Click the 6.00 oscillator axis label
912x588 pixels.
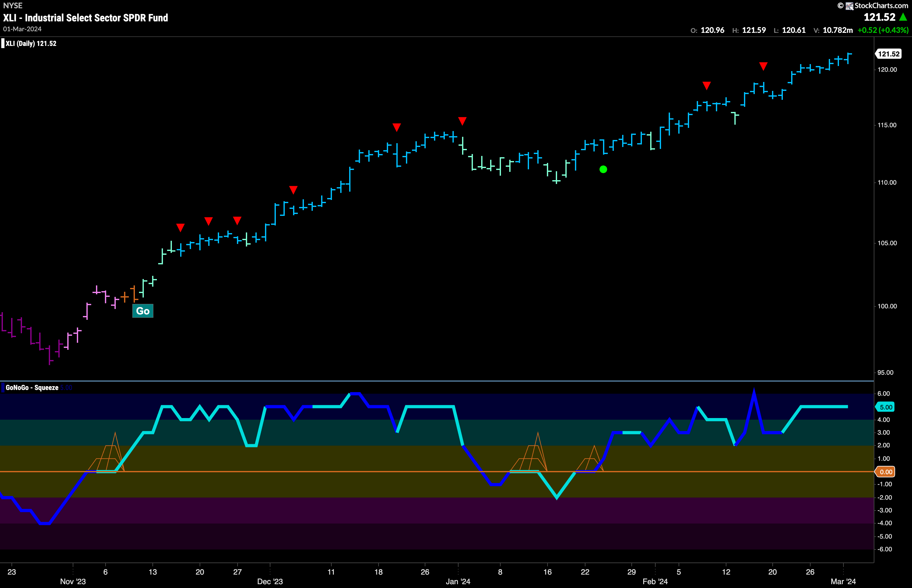[883, 394]
